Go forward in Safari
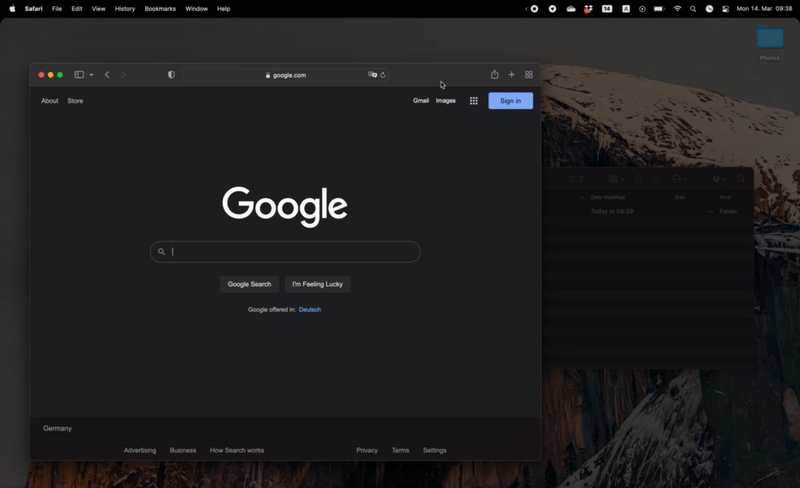This screenshot has height=488, width=800. pos(123,75)
